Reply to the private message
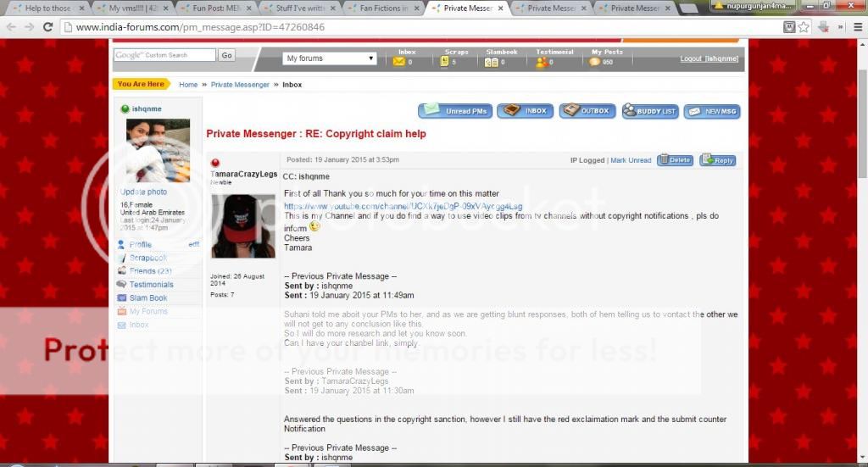The image size is (868, 467). click(x=717, y=160)
